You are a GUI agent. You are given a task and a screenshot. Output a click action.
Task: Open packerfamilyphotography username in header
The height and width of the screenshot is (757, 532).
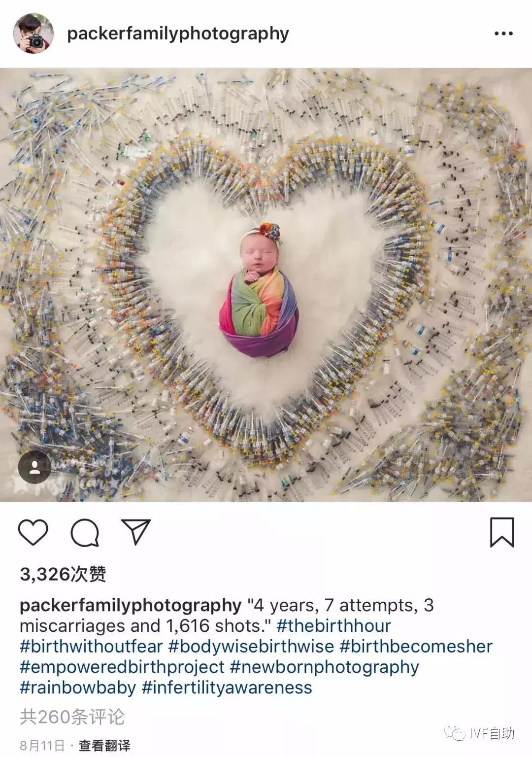(178, 34)
